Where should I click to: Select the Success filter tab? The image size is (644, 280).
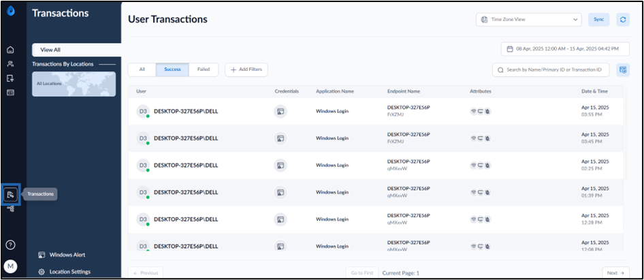(x=172, y=70)
